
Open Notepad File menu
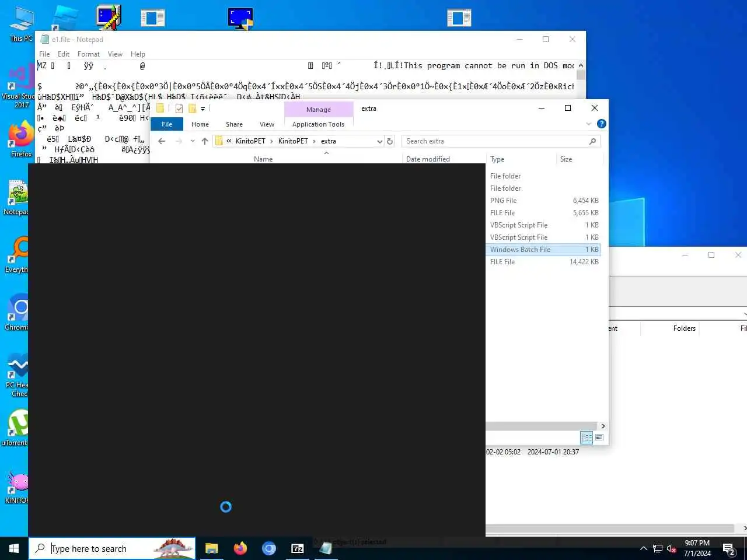[x=44, y=54]
